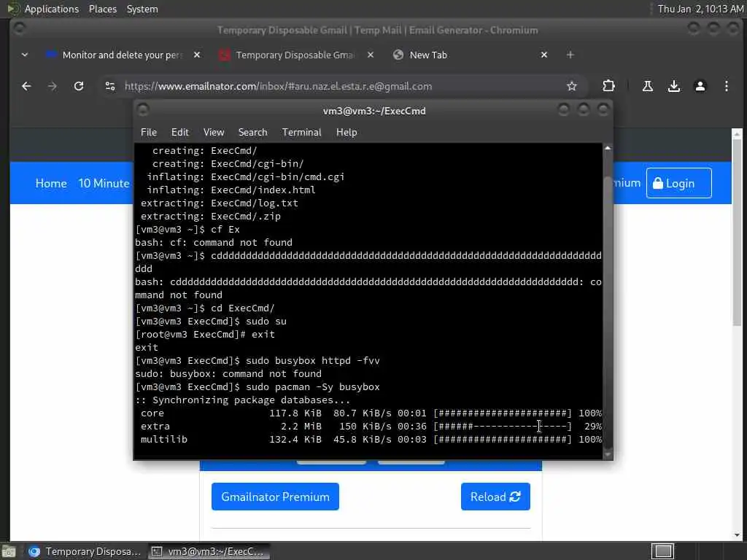Reload the page with Chromium refresh icon

pyautogui.click(x=79, y=86)
